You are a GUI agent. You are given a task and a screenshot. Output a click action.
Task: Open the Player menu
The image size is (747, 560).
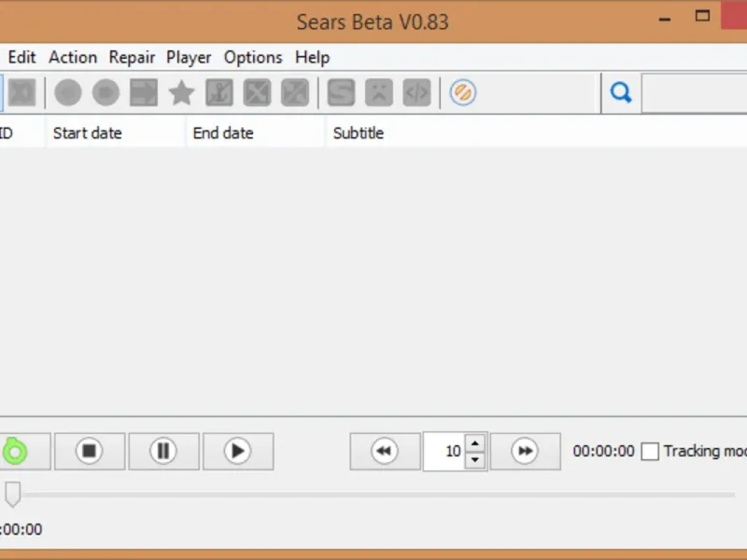(x=189, y=57)
